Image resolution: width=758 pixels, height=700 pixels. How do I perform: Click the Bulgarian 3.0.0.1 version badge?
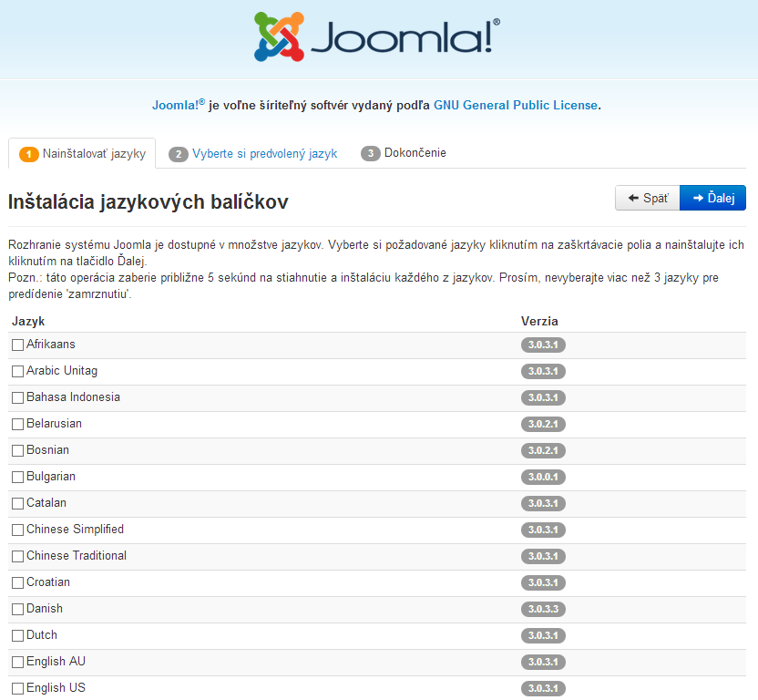pyautogui.click(x=543, y=477)
